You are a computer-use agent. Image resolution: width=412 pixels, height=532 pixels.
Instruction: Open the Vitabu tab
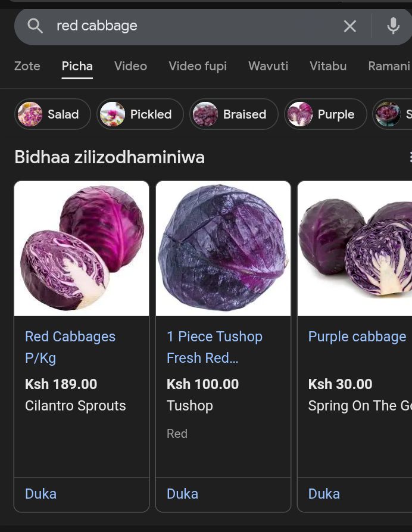click(328, 66)
